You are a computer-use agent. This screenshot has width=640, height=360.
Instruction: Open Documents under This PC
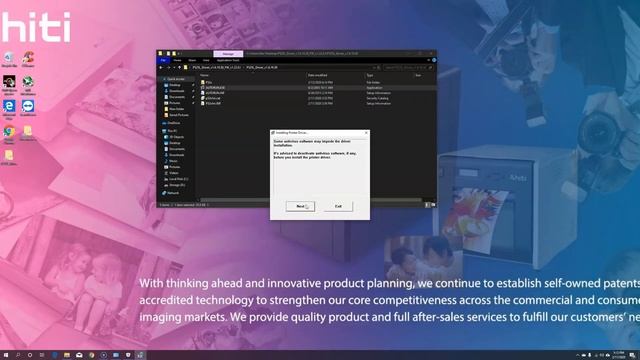point(177,149)
